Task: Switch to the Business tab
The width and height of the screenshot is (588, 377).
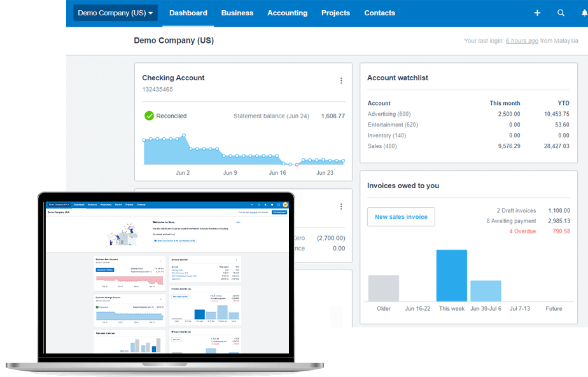Action: coord(237,13)
